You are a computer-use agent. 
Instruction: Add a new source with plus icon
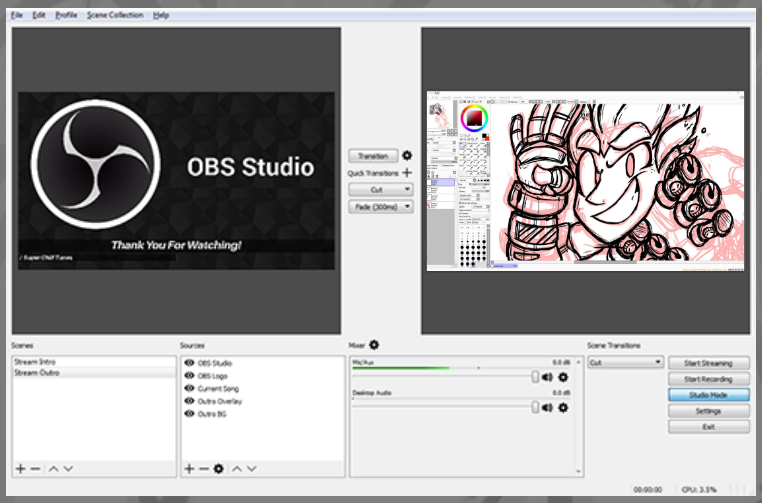[189, 468]
